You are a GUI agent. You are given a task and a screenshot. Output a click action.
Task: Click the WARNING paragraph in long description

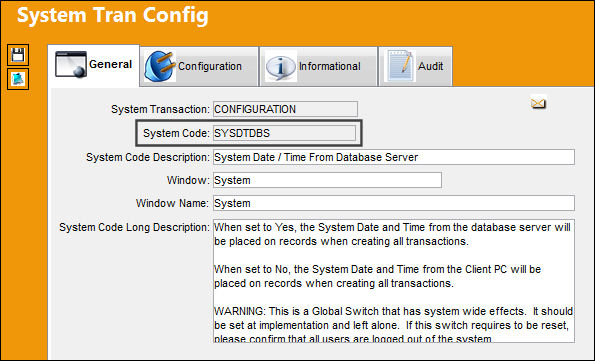coord(393,325)
